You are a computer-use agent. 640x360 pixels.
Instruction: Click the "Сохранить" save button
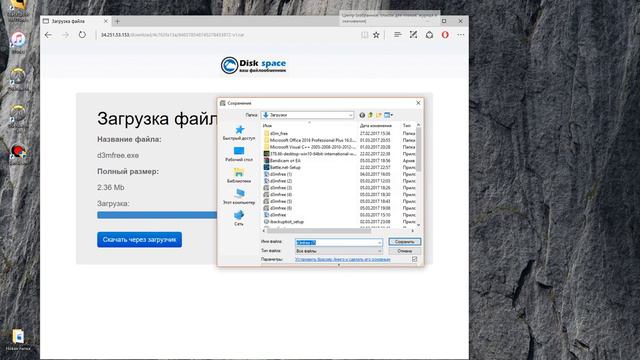(x=404, y=242)
